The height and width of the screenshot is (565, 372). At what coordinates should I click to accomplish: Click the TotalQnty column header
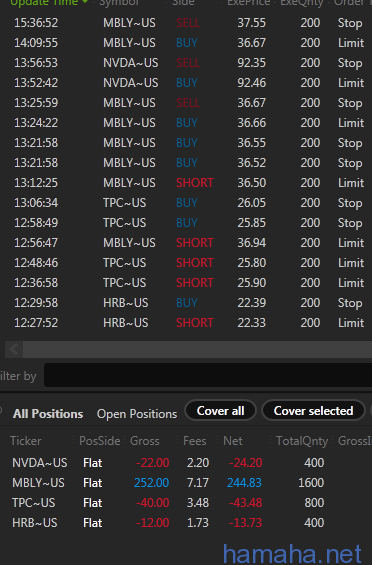pos(302,441)
